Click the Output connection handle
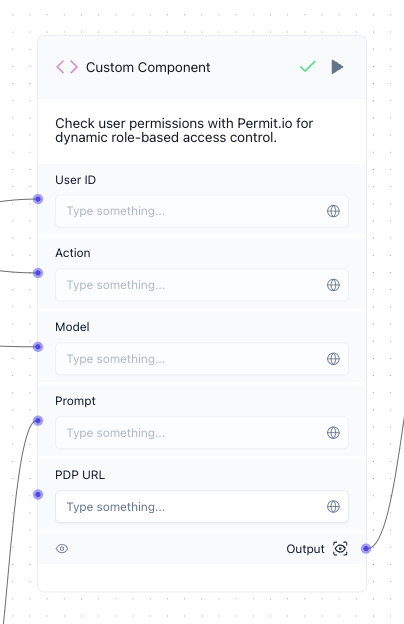Screen dimensions: 404x624 coord(366,549)
